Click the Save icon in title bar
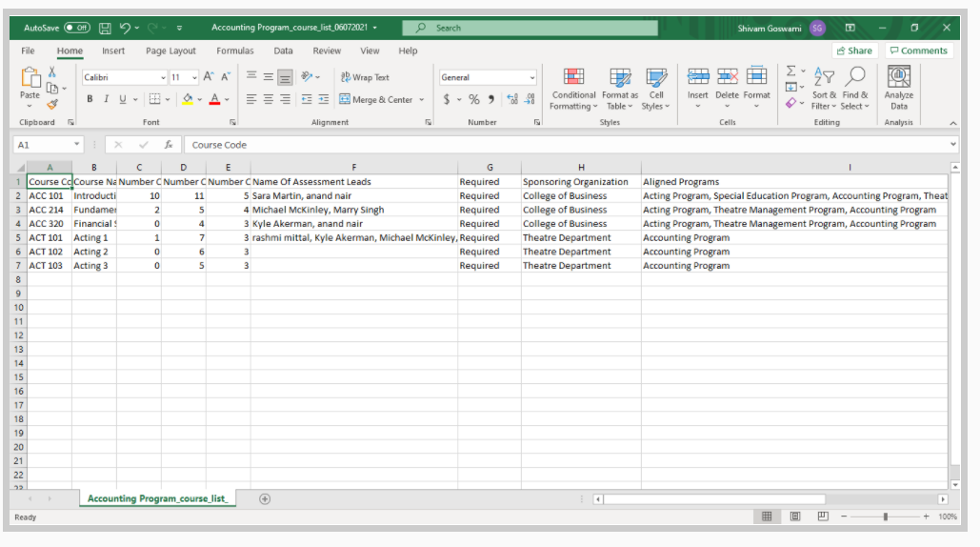Screen dimensions: 980x547 pyautogui.click(x=105, y=29)
